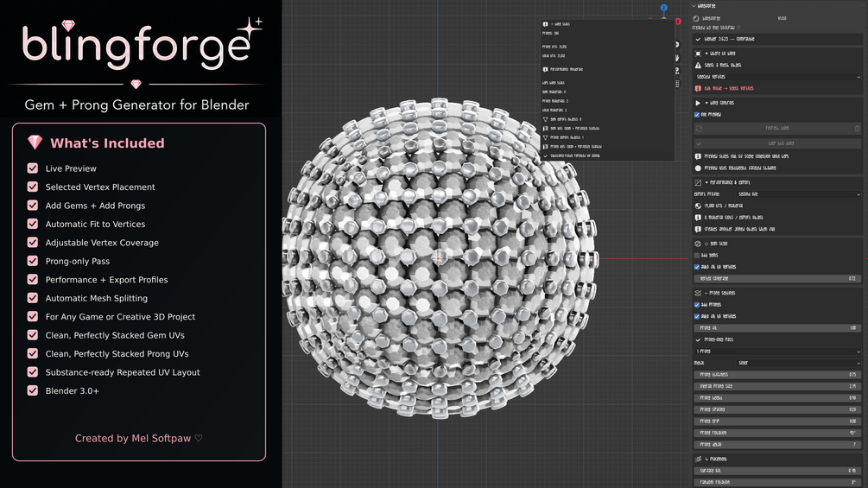
Task: Click the Gem Style section icon
Action: coord(698,244)
